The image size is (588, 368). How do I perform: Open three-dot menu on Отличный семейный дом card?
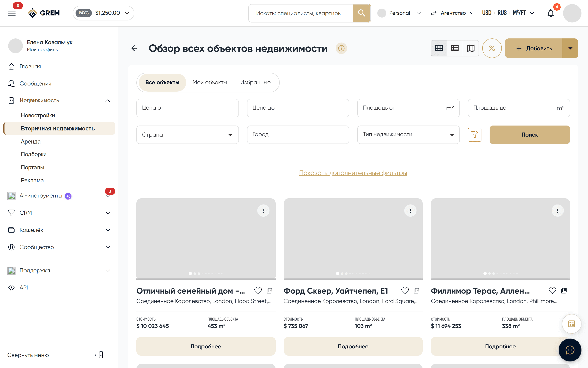pos(263,211)
